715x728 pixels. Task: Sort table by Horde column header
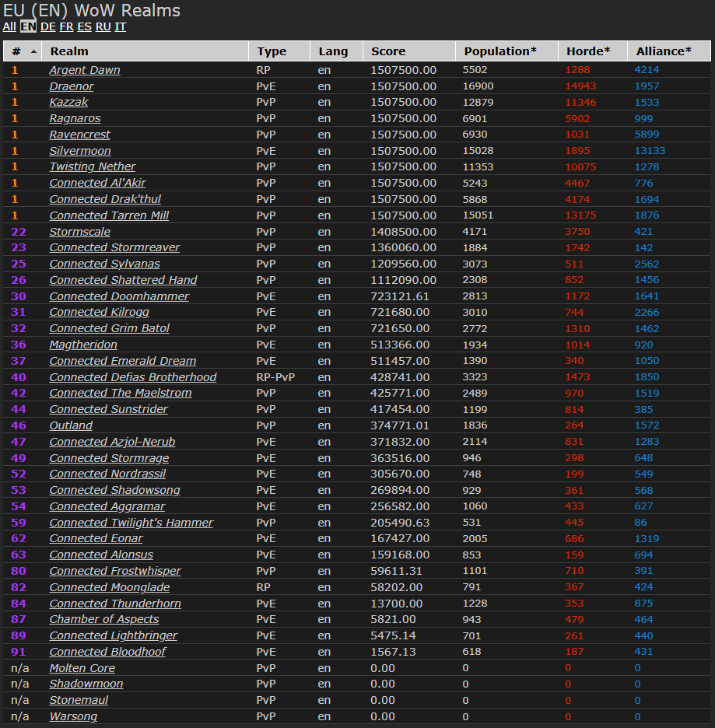(x=593, y=51)
